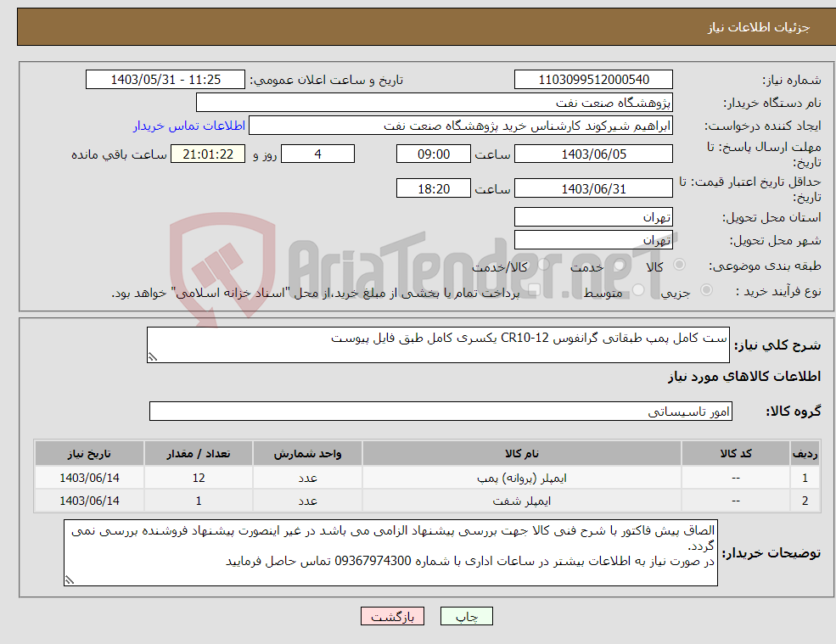Image resolution: width=836 pixels, height=644 pixels.
Task: Click the validity time field 18:20
Action: [x=434, y=188]
